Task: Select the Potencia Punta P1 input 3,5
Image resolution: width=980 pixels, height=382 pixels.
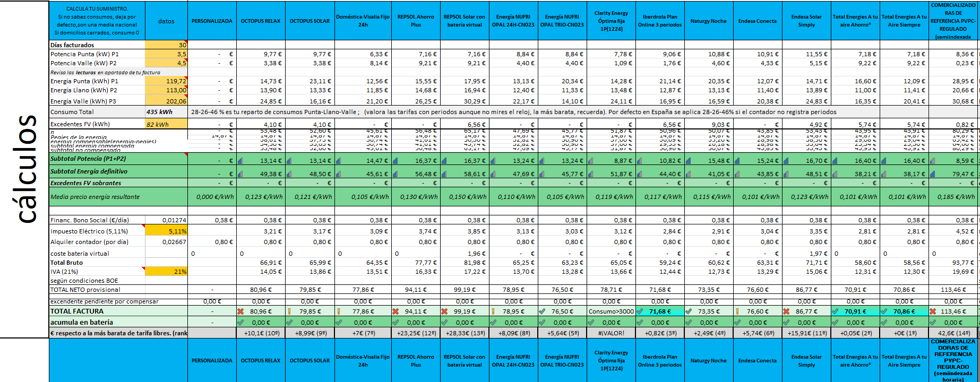Action: click(166, 54)
